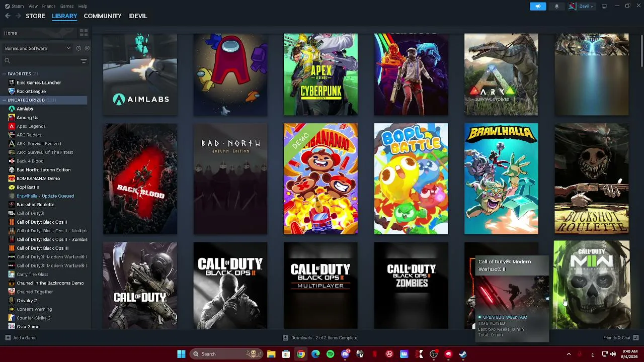644x362 pixels.
Task: Select Buckshot Roulette in the sidebar
Action: (x=35, y=205)
